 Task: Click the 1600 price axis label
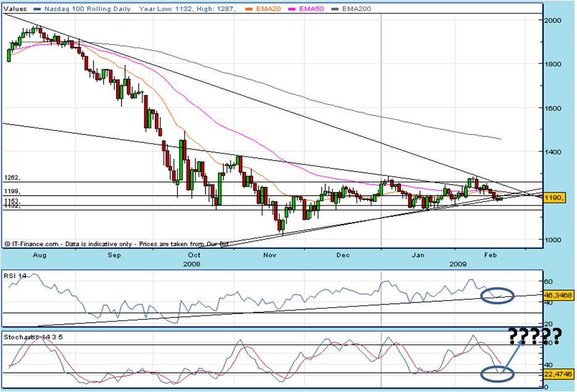[x=553, y=108]
